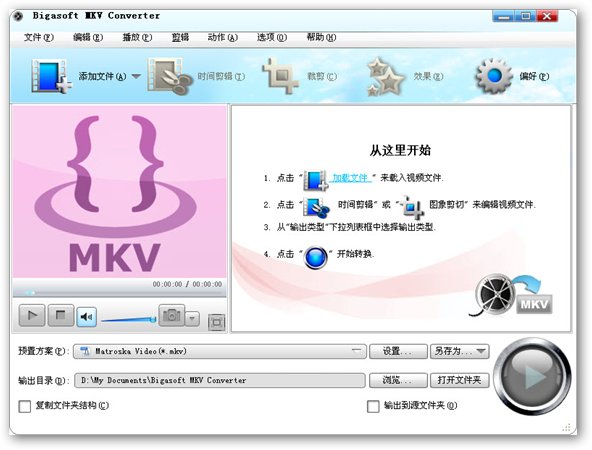Click the application icon in title bar
The height and width of the screenshot is (450, 592).
tap(18, 16)
